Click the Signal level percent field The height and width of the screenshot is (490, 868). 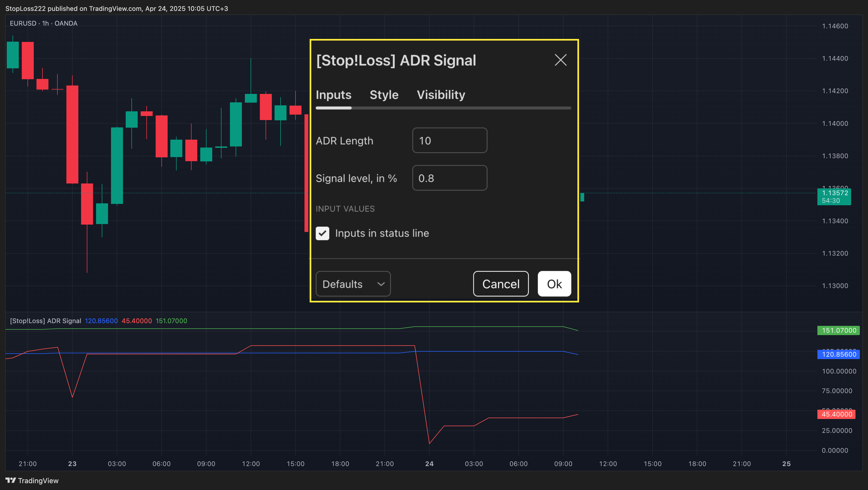tap(450, 178)
